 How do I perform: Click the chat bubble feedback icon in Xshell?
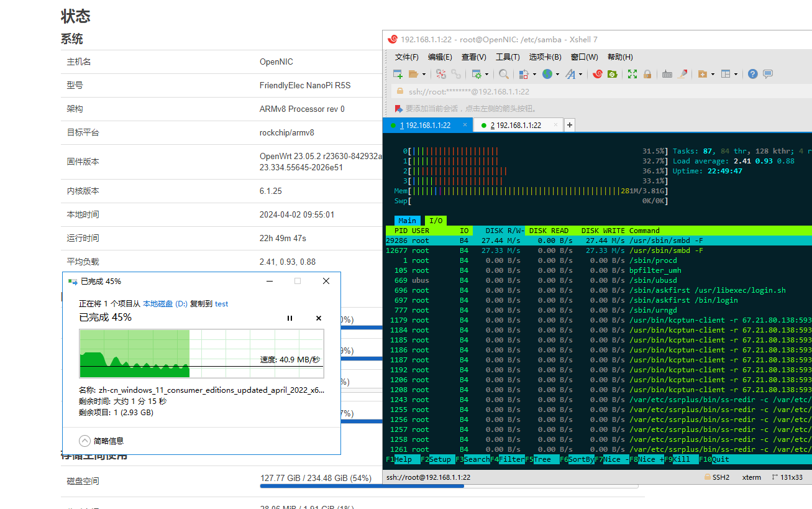tap(768, 74)
